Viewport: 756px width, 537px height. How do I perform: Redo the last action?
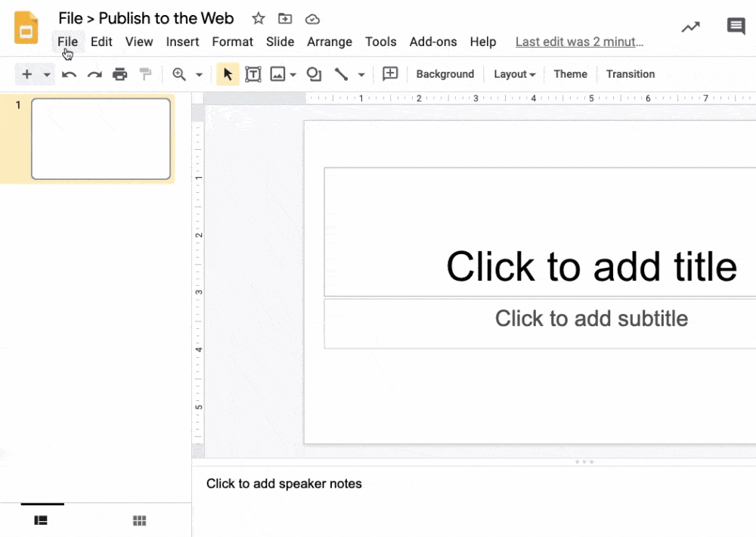tap(94, 74)
